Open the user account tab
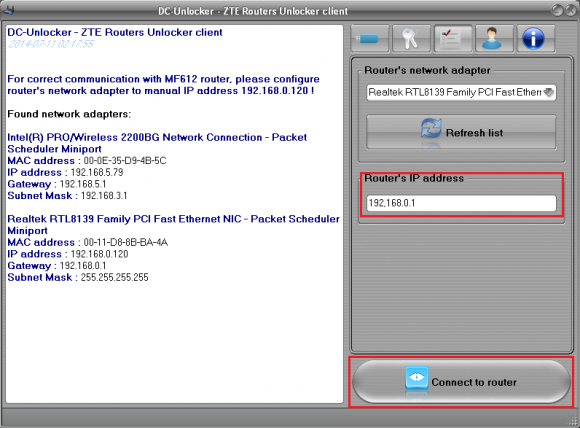 click(x=494, y=38)
